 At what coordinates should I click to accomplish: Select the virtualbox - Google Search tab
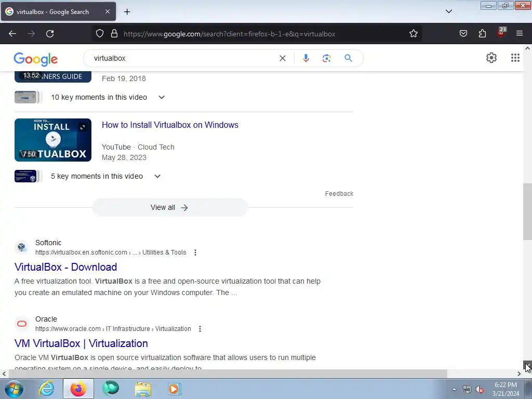(x=58, y=11)
